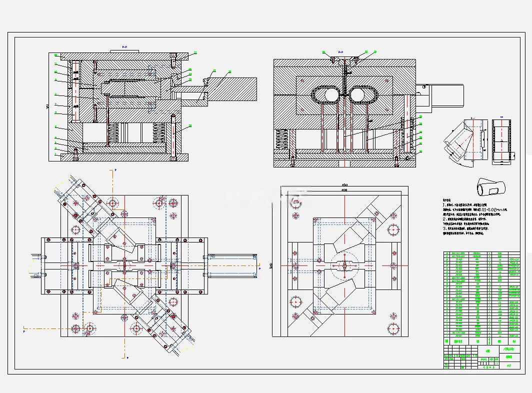Click the central circle in bottom-right plan view

tap(344, 265)
